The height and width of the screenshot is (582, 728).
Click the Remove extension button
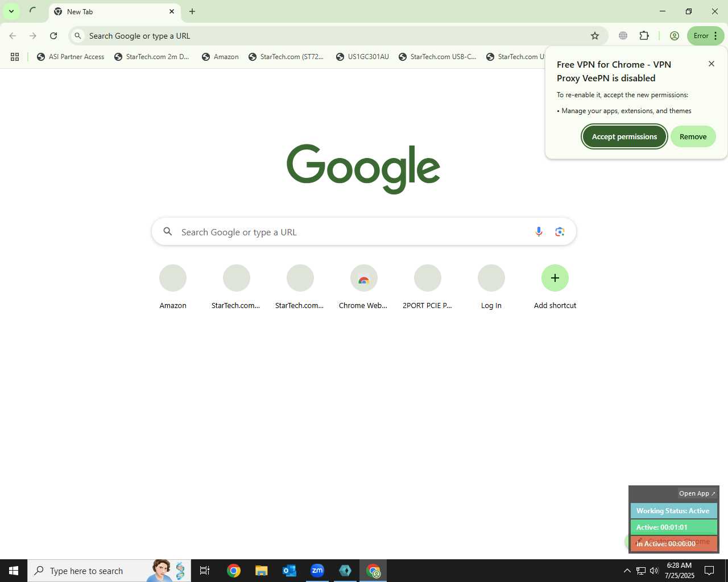tap(693, 136)
